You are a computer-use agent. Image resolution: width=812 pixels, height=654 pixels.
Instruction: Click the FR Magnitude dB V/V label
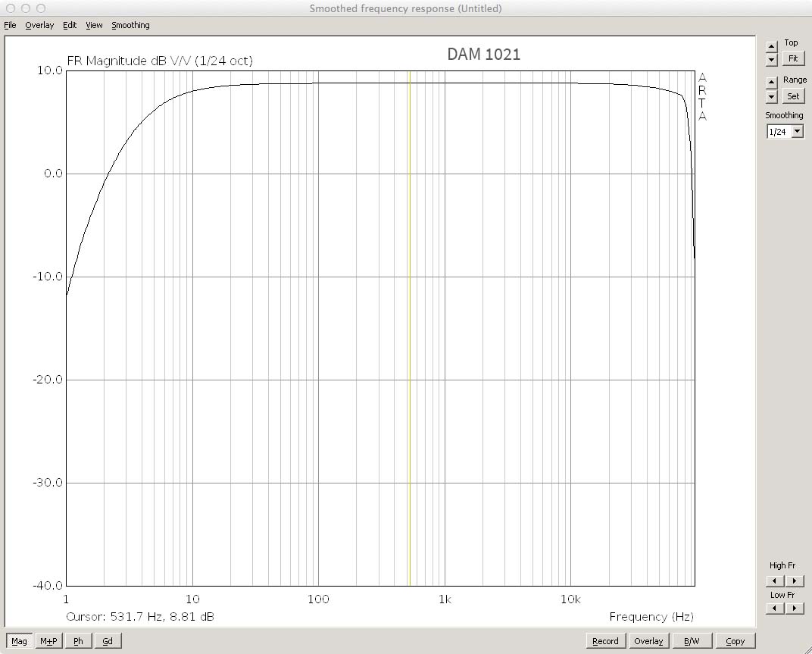tap(160, 61)
